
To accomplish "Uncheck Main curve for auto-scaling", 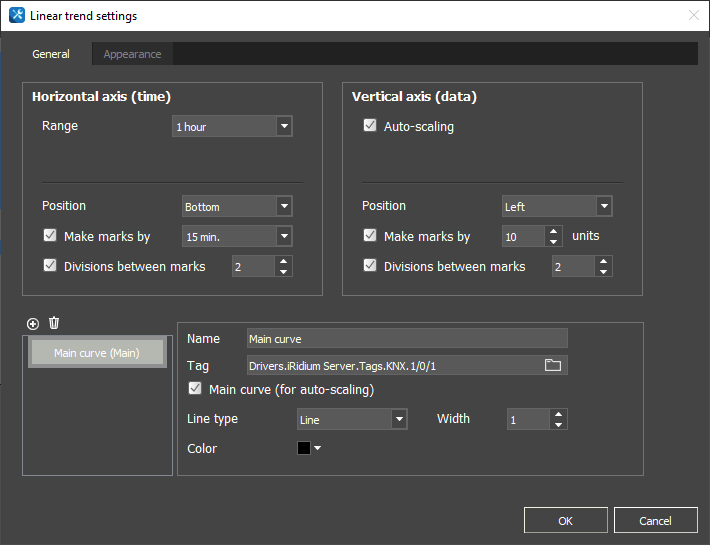I will click(195, 390).
